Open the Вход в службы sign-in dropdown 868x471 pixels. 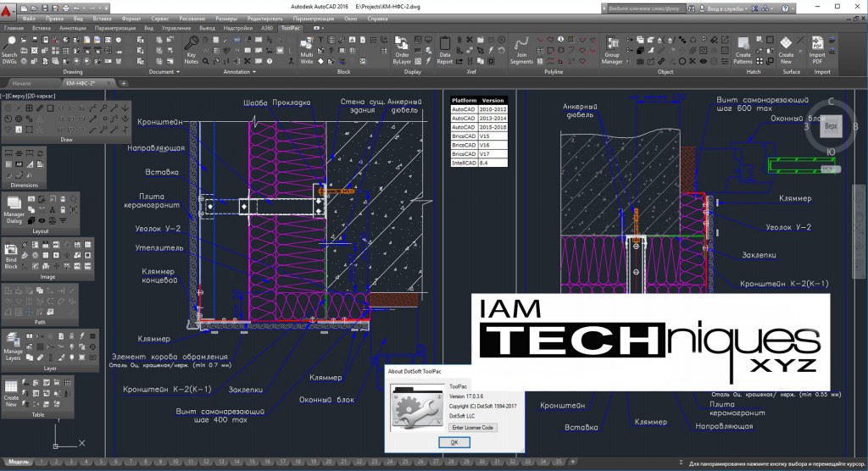click(x=726, y=8)
